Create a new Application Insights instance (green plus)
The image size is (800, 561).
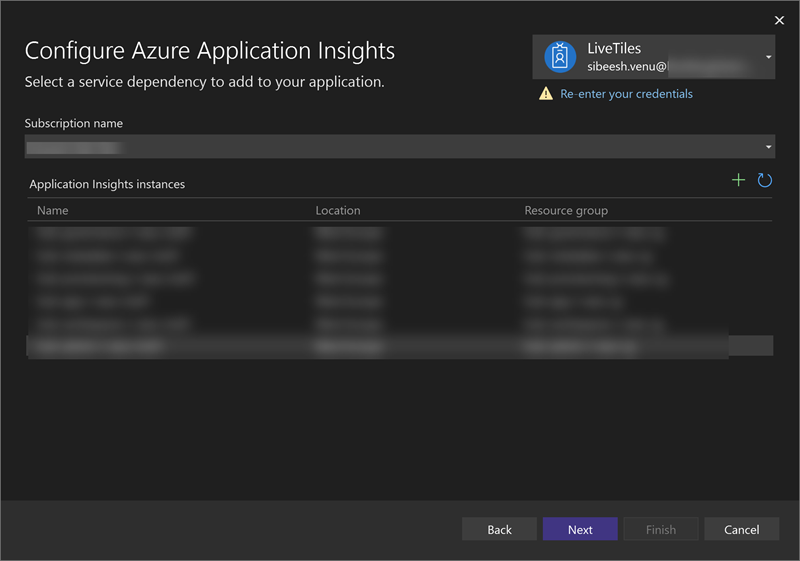click(738, 180)
